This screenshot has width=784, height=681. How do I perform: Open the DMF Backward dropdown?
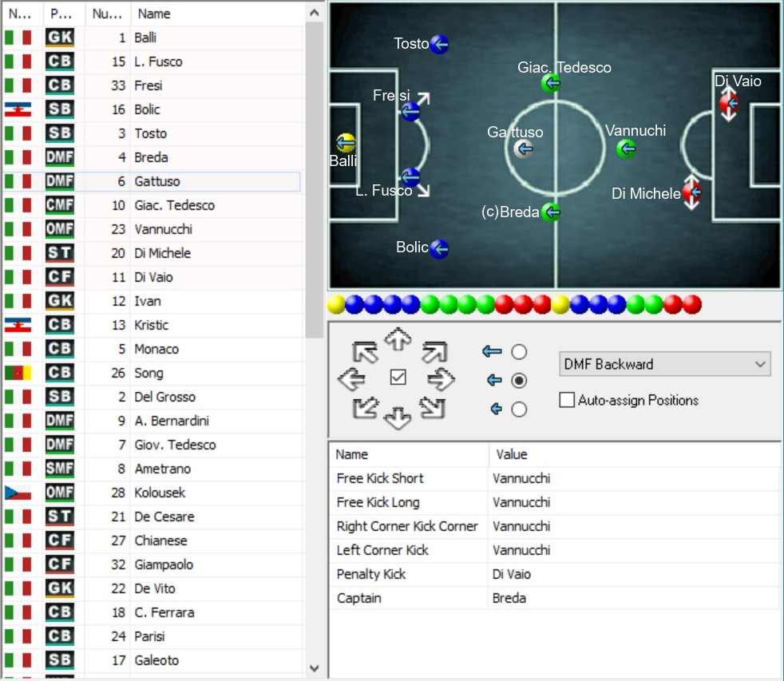coord(664,364)
